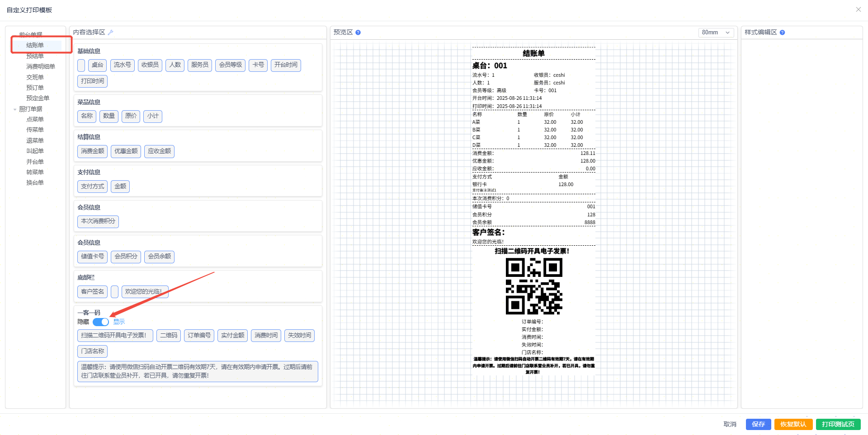
Task: Select 预结单 in the template tree
Action: (35, 56)
